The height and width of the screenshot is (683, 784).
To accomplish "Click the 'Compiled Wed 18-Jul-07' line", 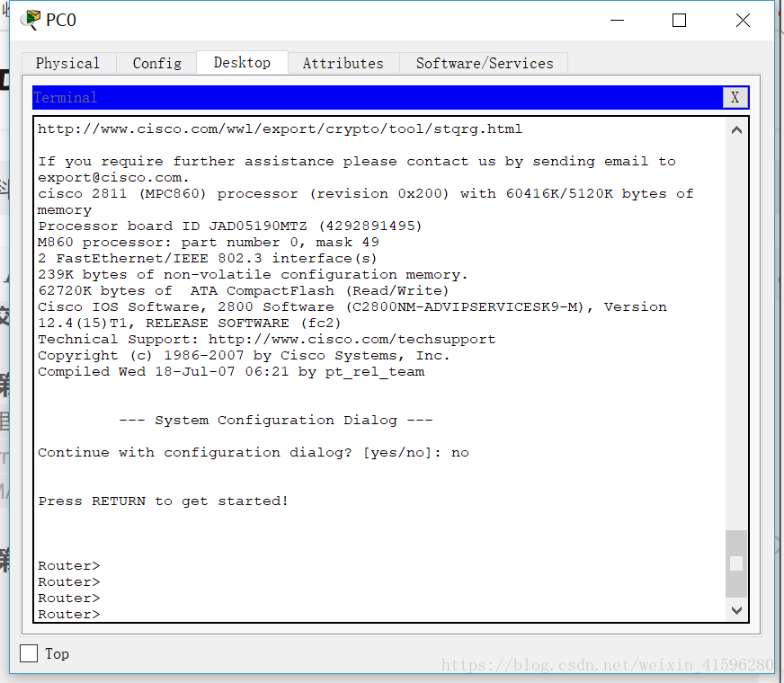I will tap(231, 372).
